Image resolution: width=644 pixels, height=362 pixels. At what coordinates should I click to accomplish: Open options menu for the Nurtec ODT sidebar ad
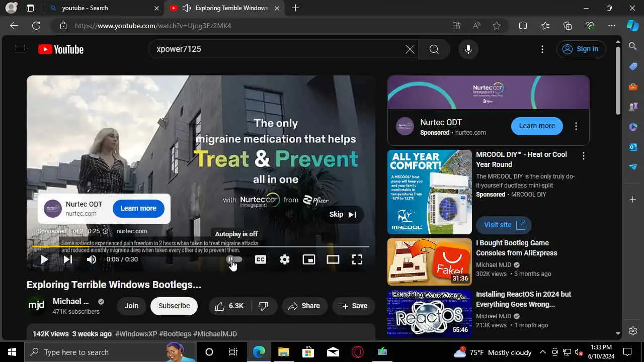(576, 126)
